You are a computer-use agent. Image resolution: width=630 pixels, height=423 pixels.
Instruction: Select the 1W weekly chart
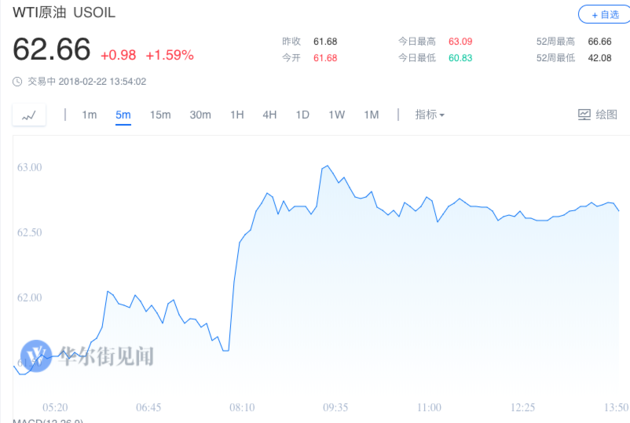[337, 115]
